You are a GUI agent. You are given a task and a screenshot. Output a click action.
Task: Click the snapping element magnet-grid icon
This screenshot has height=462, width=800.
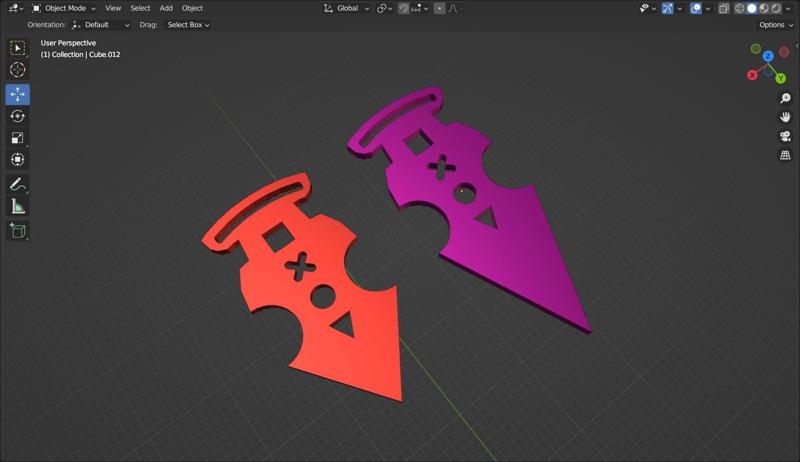[416, 8]
